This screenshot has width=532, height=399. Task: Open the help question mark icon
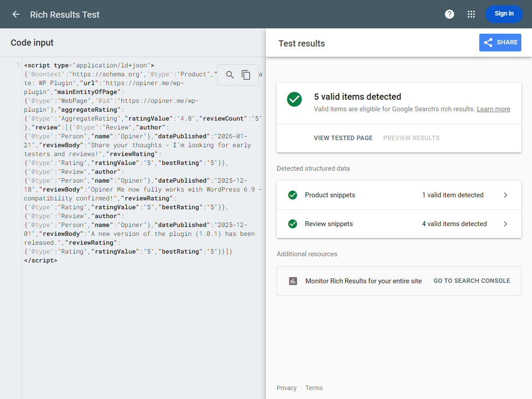click(450, 14)
